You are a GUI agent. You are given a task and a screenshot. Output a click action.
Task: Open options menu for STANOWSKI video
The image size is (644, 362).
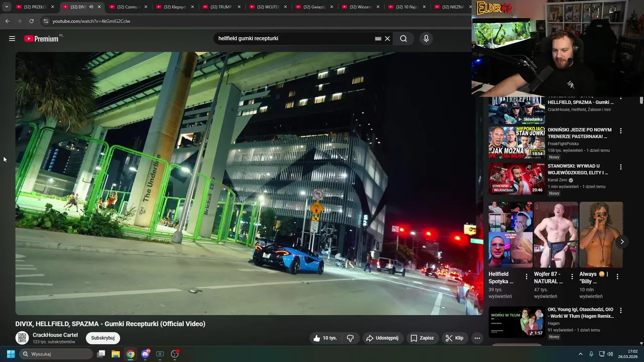coord(621,167)
